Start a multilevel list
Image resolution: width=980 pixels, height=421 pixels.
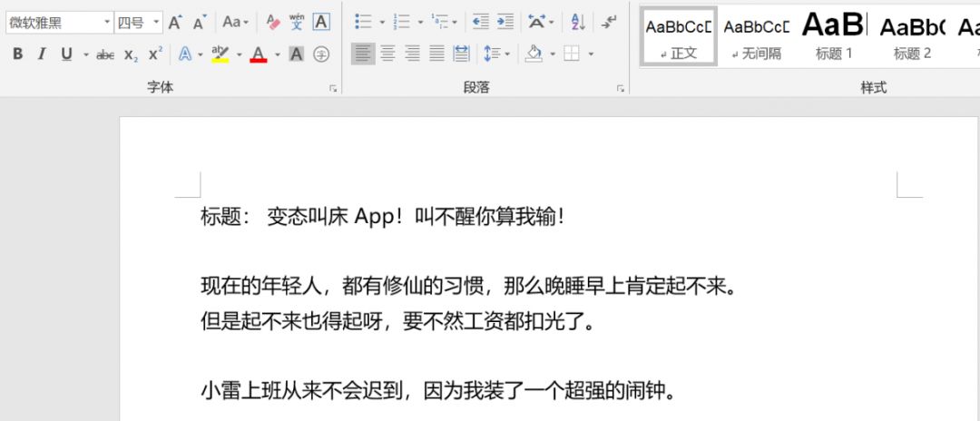[x=439, y=22]
